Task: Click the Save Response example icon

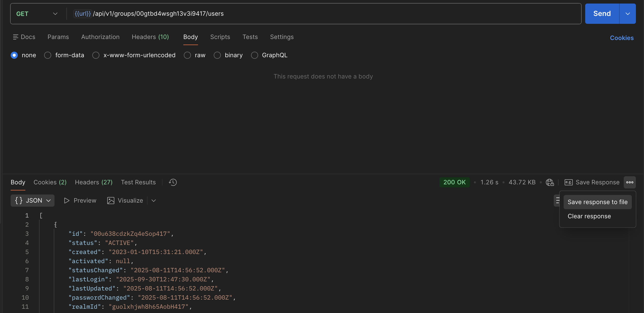Action: (568, 182)
